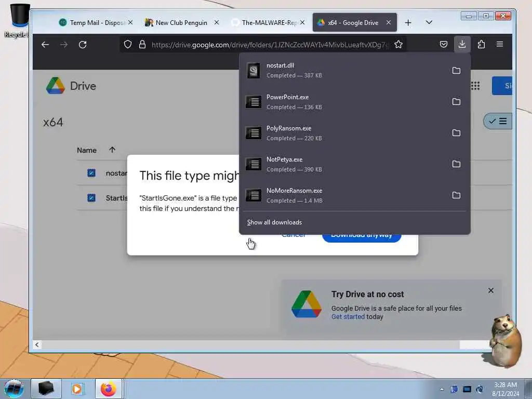The height and width of the screenshot is (399, 532).
Task: Save page to Pocket
Action: click(444, 44)
